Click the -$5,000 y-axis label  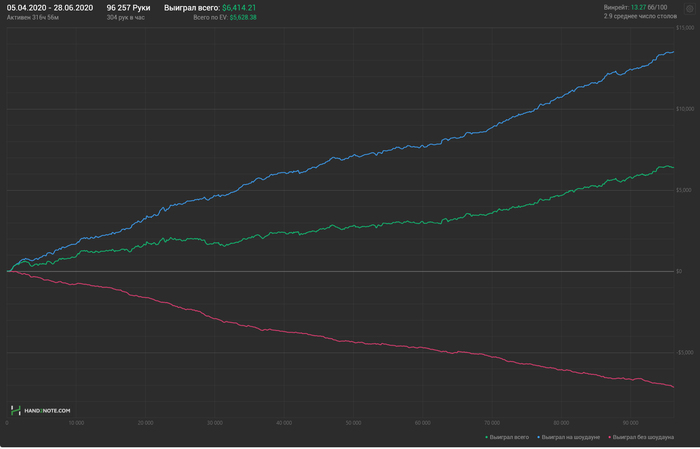(x=685, y=353)
